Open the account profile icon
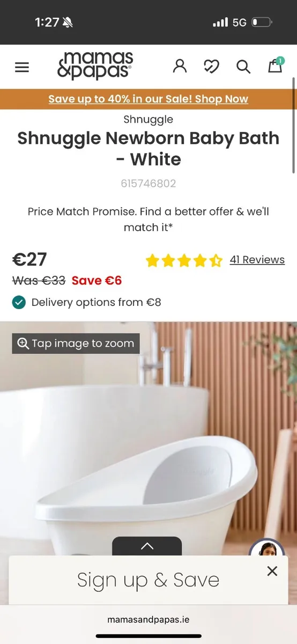Screen dimensions: 297x644 pyautogui.click(x=180, y=67)
